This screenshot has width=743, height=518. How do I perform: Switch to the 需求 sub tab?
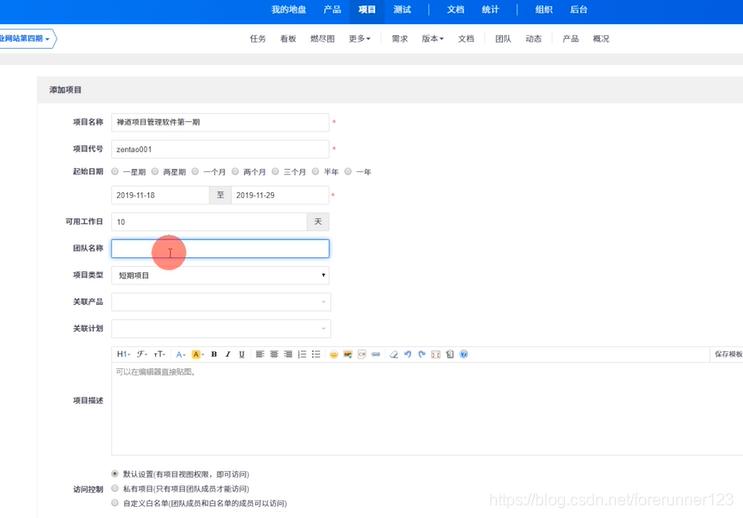click(x=399, y=39)
